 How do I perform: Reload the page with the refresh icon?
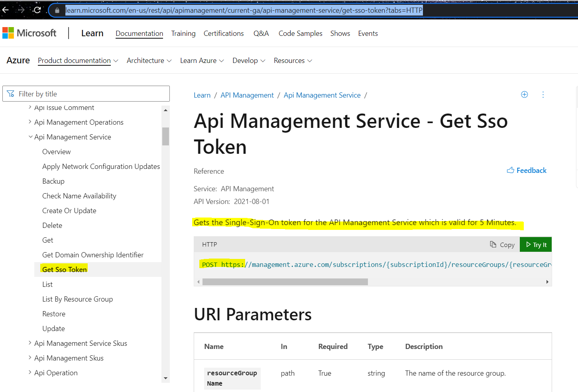pyautogui.click(x=37, y=10)
